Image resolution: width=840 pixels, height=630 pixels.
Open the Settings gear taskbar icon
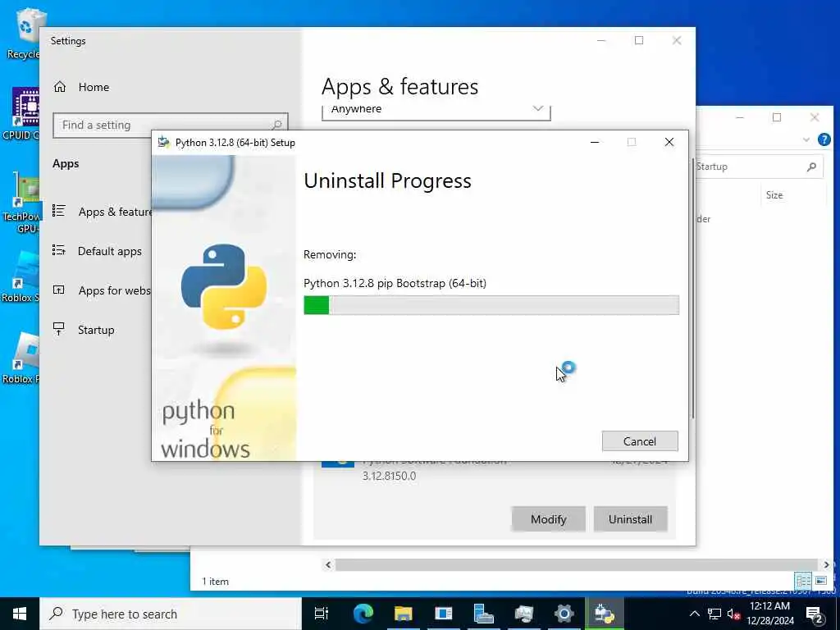(564, 614)
